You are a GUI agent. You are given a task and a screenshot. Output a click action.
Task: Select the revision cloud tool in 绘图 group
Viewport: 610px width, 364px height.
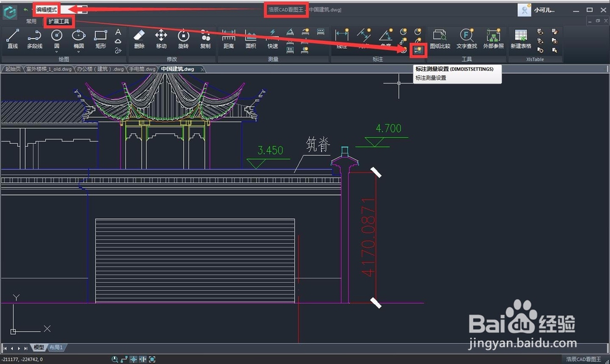[x=118, y=41]
